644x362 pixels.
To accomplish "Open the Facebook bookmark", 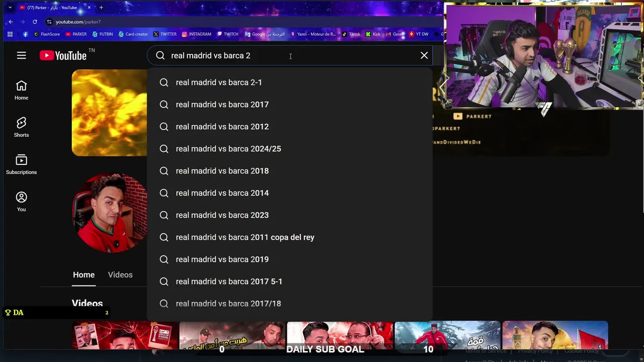I will coord(26,34).
